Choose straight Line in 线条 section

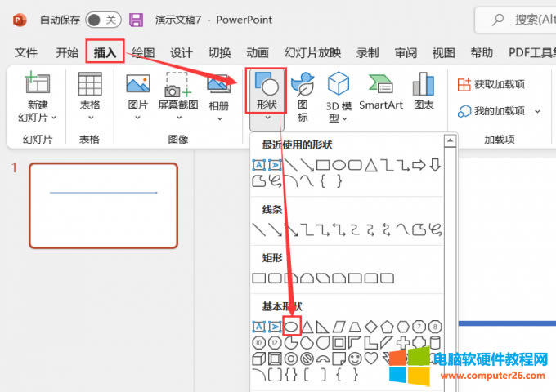tap(259, 229)
